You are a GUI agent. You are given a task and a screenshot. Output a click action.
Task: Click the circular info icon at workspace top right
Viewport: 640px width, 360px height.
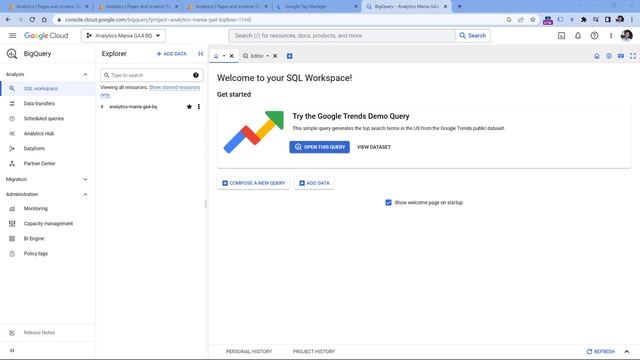[609, 56]
